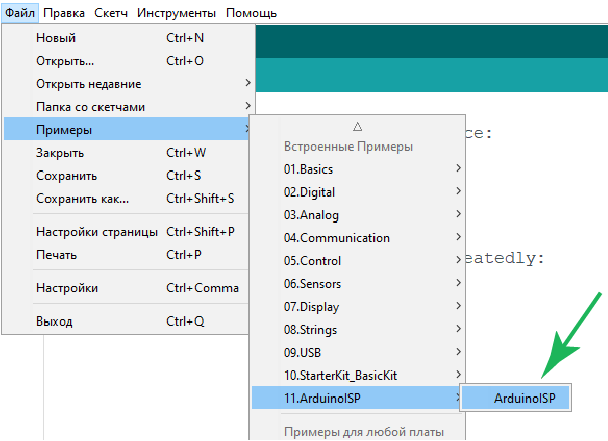Select Печать from the menu
This screenshot has height=441, width=608.
(126, 254)
